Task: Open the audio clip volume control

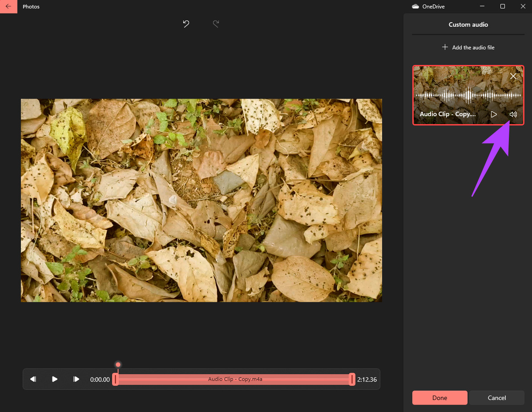Action: coord(513,114)
